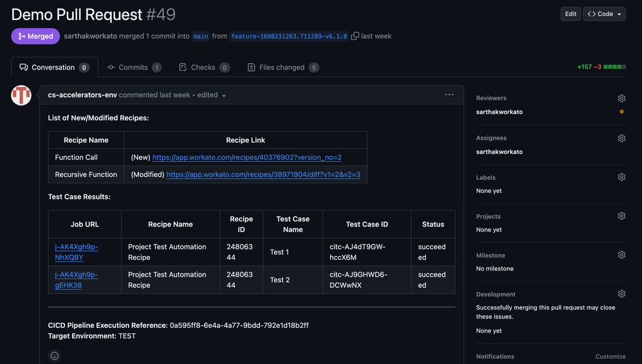This screenshot has height=364, width=642.
Task: Click the cs-accelerators-env avatar image
Action: pos(21,95)
